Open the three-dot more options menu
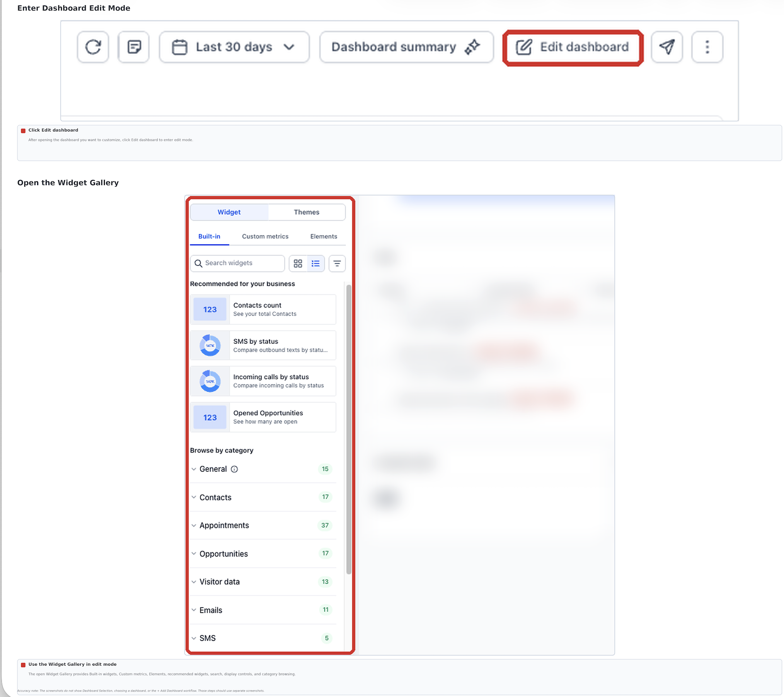Image resolution: width=784 pixels, height=697 pixels. click(x=707, y=47)
